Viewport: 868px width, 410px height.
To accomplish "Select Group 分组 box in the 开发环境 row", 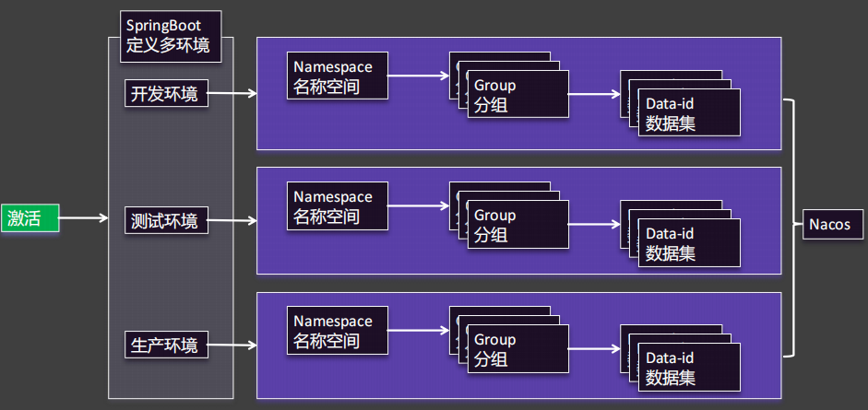I will (x=518, y=95).
